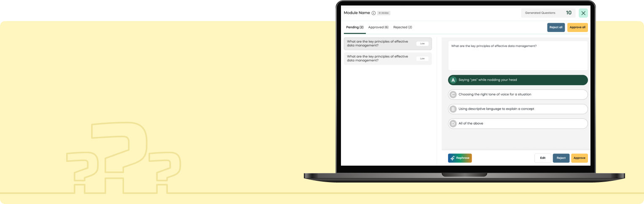Click the circled letter D answer badge
The height and width of the screenshot is (204, 644).
(x=453, y=123)
